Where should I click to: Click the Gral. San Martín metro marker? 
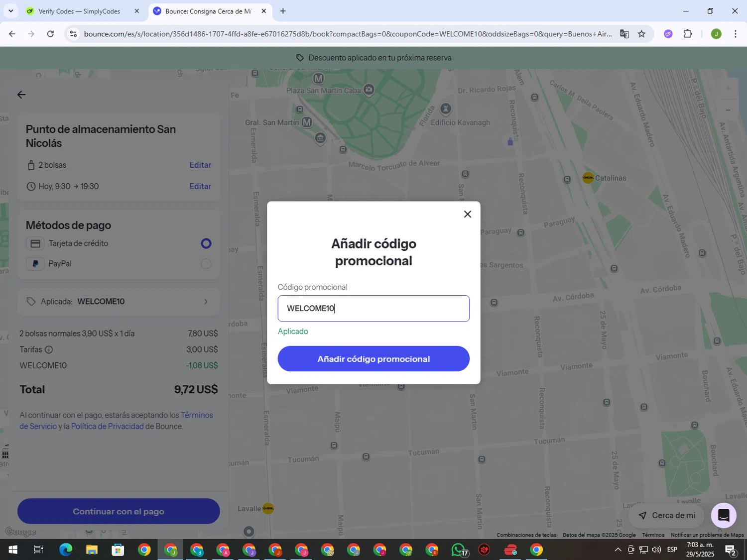point(307,122)
